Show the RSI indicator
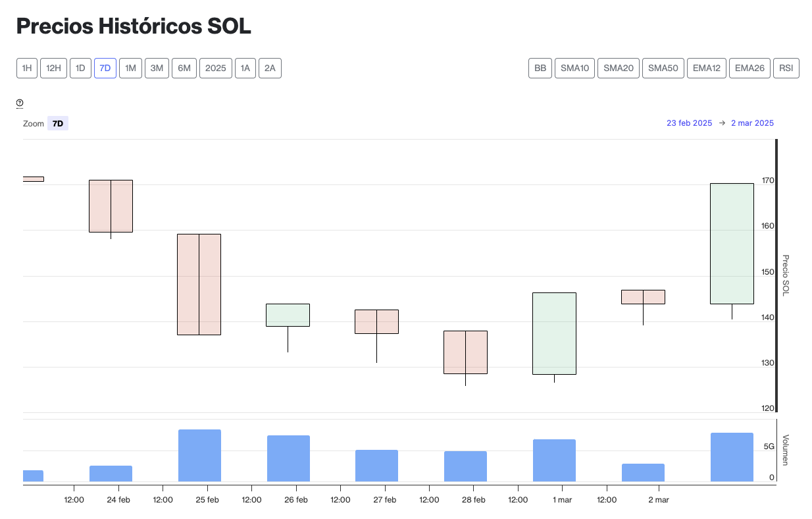 click(x=786, y=68)
